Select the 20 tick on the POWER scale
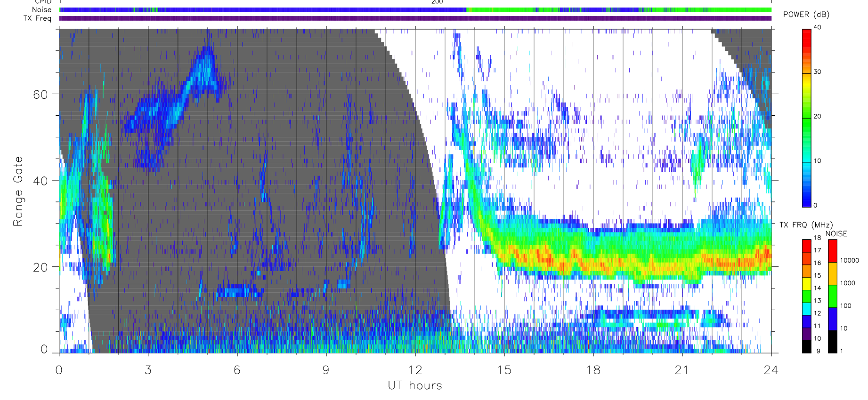The width and height of the screenshot is (868, 400). (817, 116)
